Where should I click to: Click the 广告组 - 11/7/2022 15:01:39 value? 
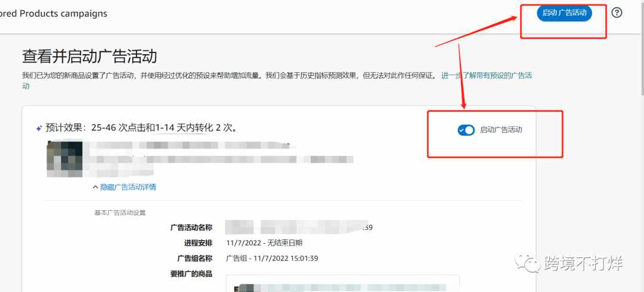point(272,258)
